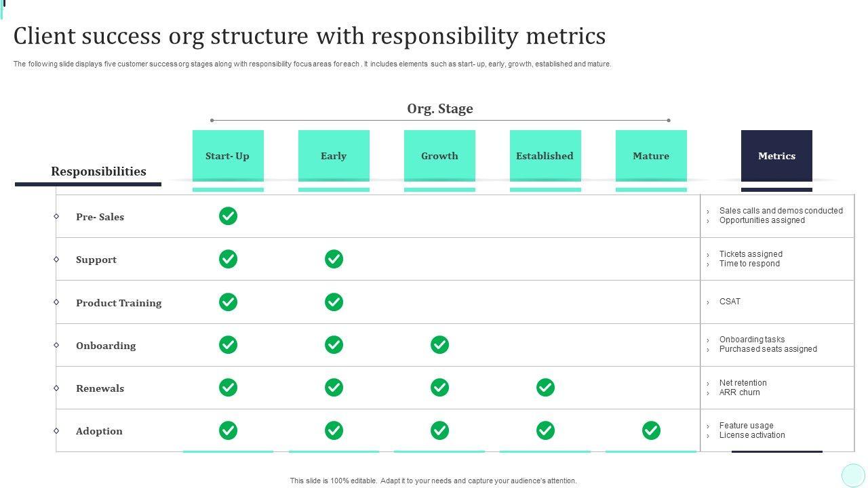The width and height of the screenshot is (868, 488).
Task: Click the Growth stage header box
Action: [x=439, y=156]
